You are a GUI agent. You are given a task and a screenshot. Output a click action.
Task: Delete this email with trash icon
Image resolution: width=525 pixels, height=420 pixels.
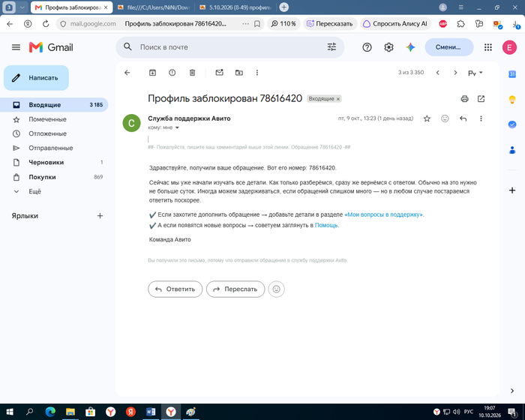pyautogui.click(x=192, y=72)
